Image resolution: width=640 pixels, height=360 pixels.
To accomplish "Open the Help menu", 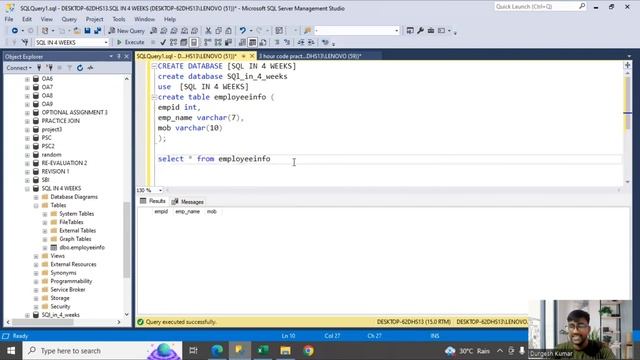I will (170, 19).
